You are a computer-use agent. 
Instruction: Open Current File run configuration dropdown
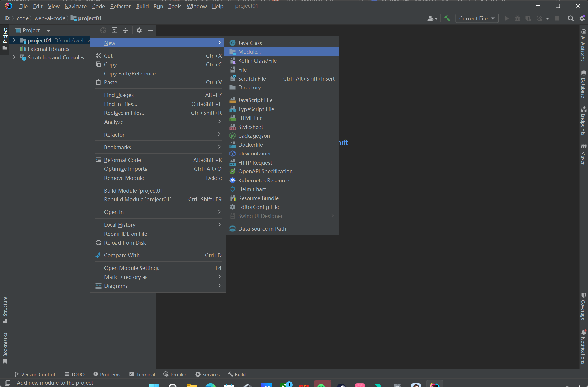pos(477,18)
